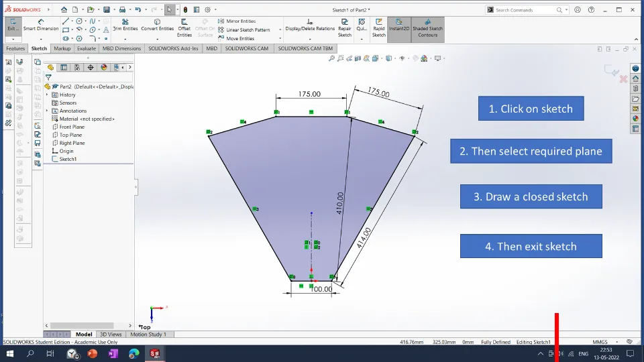Select the Line sketch tool
644x362 pixels.
pos(66,21)
